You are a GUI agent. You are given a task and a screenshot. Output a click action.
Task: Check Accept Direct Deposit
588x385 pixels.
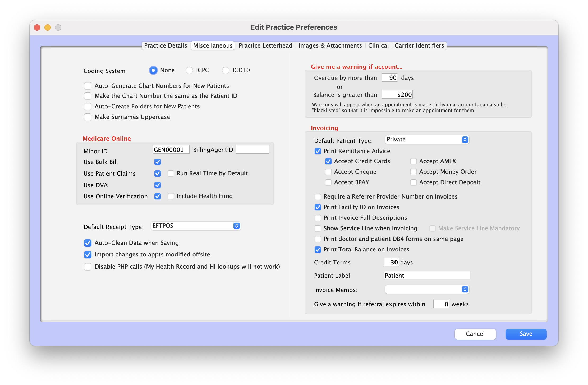coord(414,182)
